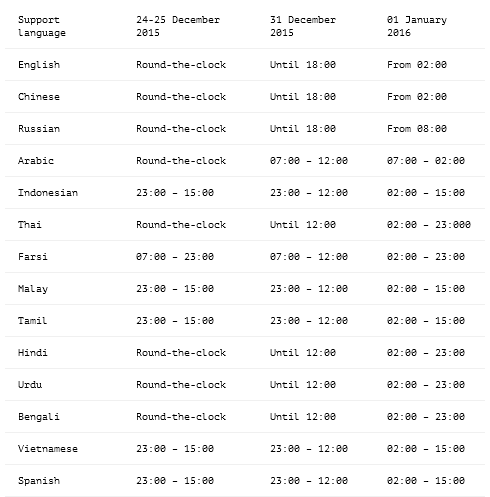This screenshot has height=497, width=490.
Task: Click the Chinese Round-the-clock cell
Action: (181, 97)
